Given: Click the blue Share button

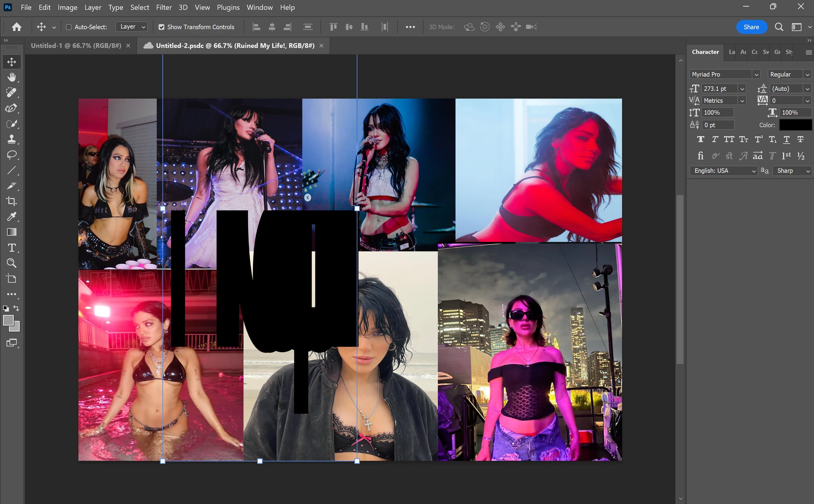Looking at the screenshot, I should pyautogui.click(x=751, y=27).
